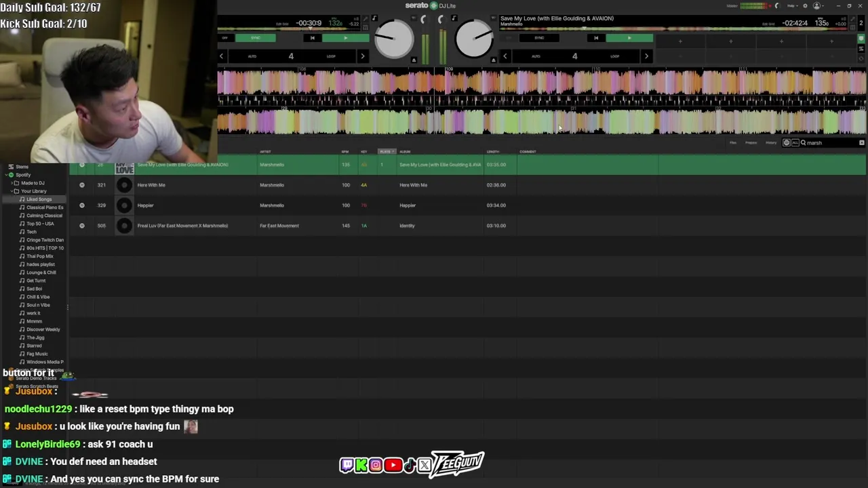Open Sad Boi playlist
This screenshot has height=488, width=868.
click(34, 289)
